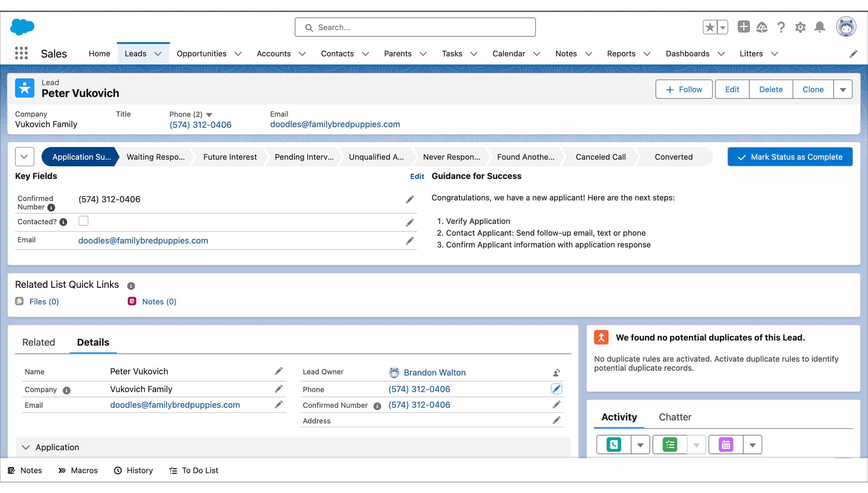Expand the Leads navigation dropdown
Image resolution: width=868 pixels, height=493 pixels.
click(x=158, y=54)
